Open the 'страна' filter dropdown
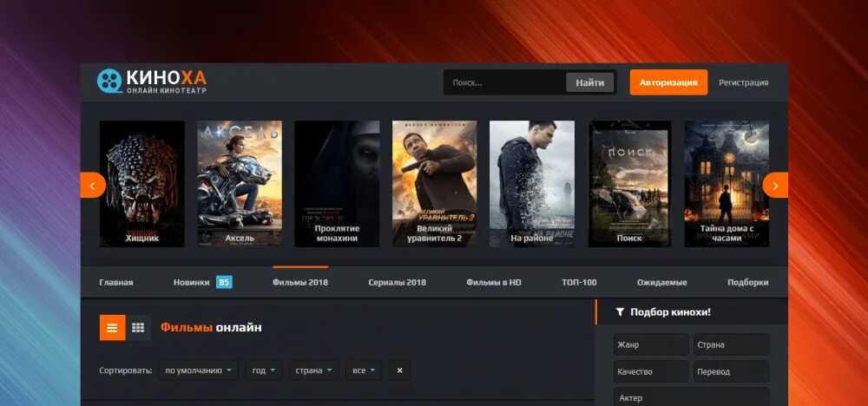 (314, 370)
